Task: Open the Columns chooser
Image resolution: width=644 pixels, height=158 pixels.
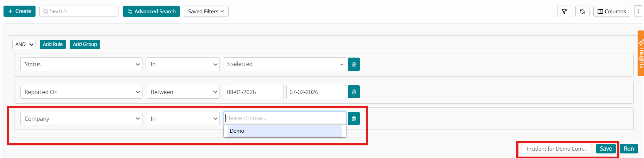Action: pos(611,12)
